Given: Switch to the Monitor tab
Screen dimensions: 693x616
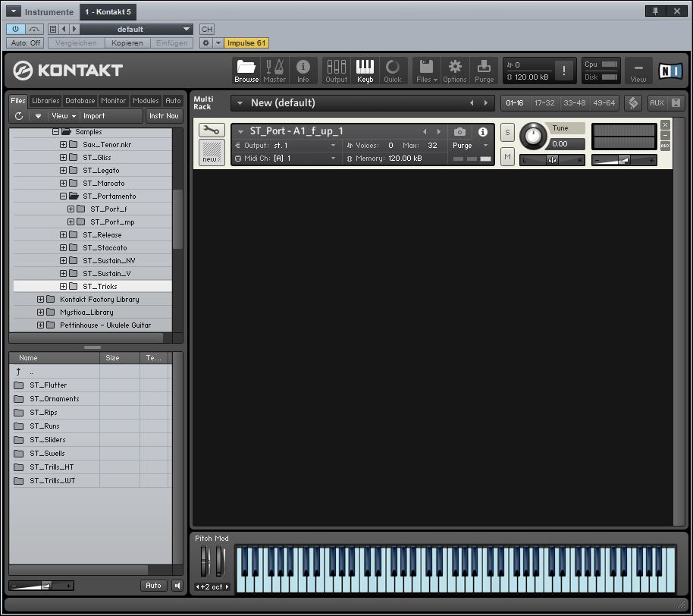Looking at the screenshot, I should click(x=114, y=101).
